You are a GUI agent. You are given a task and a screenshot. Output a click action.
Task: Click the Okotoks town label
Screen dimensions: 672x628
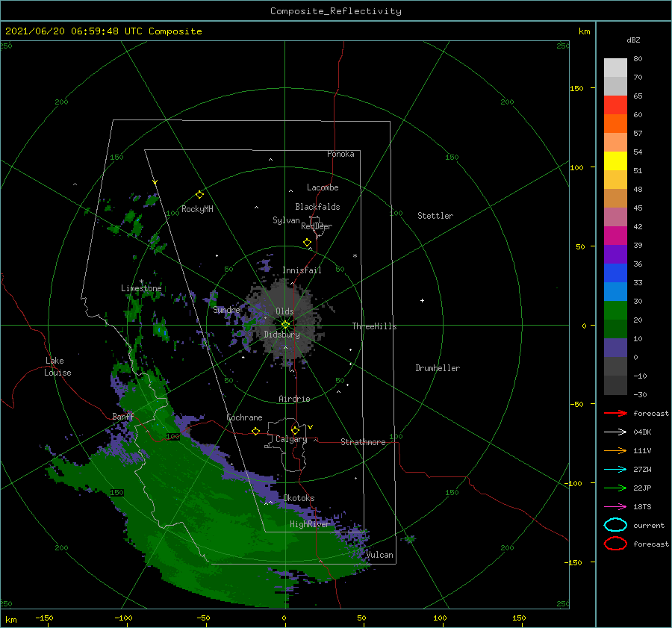point(299,498)
